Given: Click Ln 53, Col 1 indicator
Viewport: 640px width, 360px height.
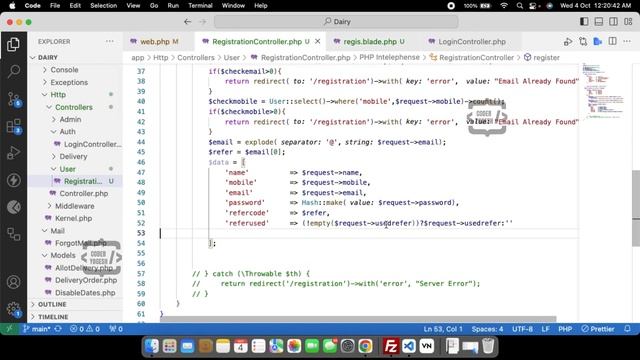Looking at the screenshot, I should [x=443, y=329].
